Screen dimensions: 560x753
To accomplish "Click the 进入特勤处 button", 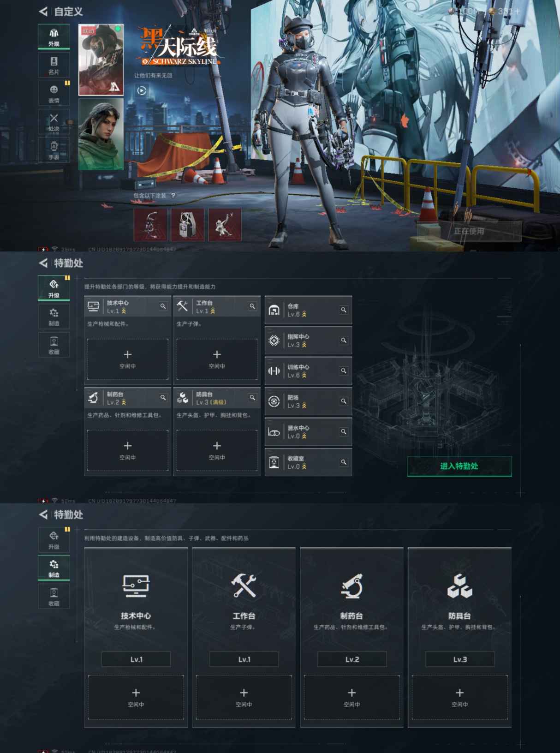I will click(x=459, y=466).
